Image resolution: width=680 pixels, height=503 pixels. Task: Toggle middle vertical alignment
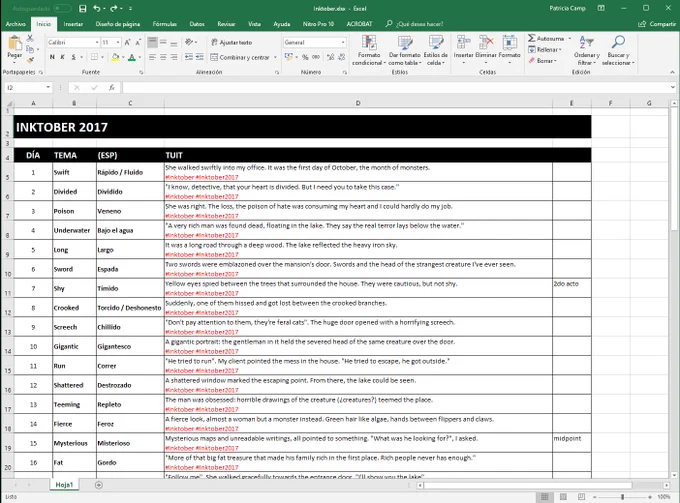(163, 42)
